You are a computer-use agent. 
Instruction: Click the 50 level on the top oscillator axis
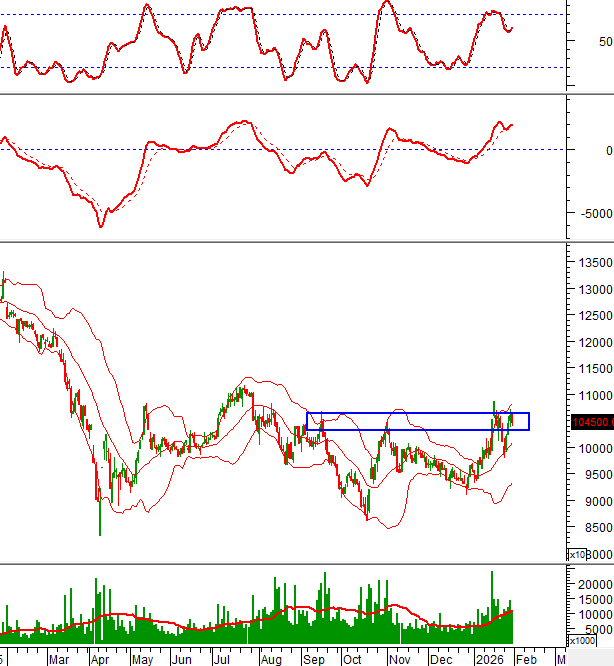pos(604,41)
